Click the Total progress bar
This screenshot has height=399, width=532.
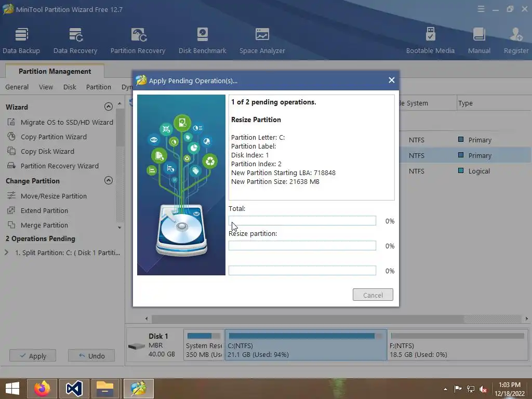(x=302, y=220)
